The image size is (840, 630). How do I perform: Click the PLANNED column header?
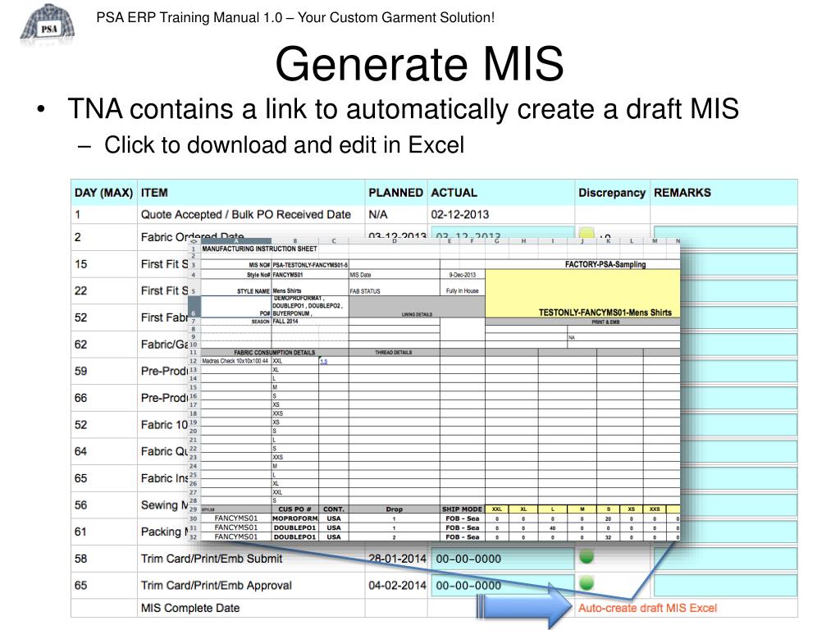[395, 193]
